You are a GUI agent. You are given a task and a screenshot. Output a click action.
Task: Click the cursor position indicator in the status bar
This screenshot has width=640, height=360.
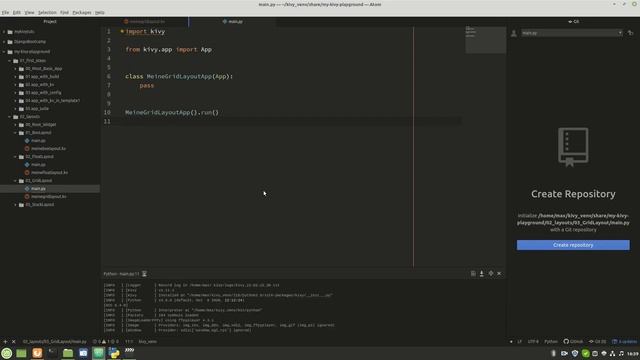(x=129, y=342)
